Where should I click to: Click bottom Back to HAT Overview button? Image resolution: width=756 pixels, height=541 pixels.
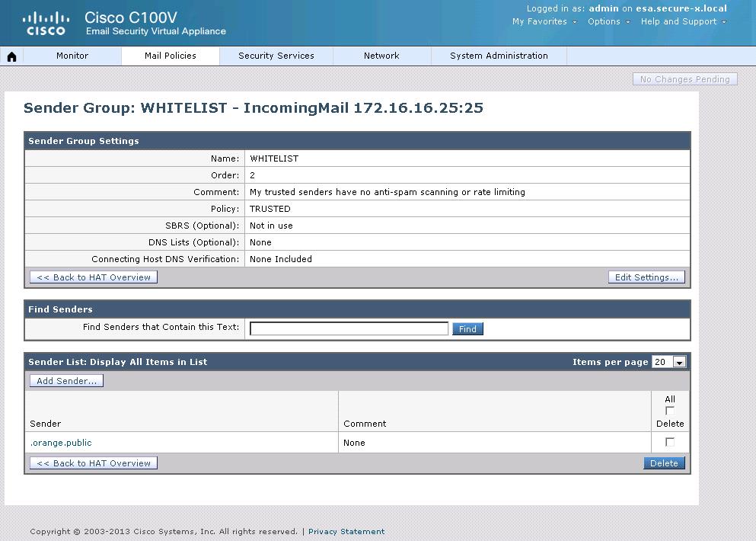[94, 463]
